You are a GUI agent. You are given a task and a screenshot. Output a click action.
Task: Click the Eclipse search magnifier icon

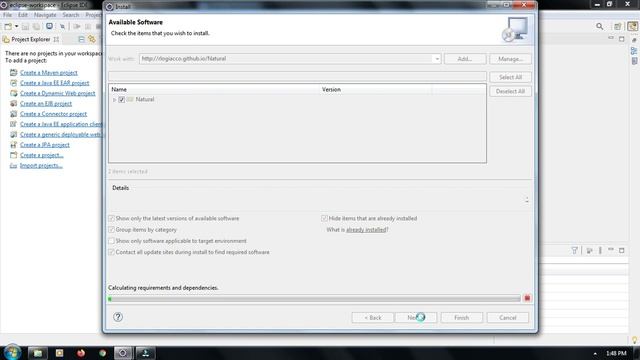(x=599, y=27)
